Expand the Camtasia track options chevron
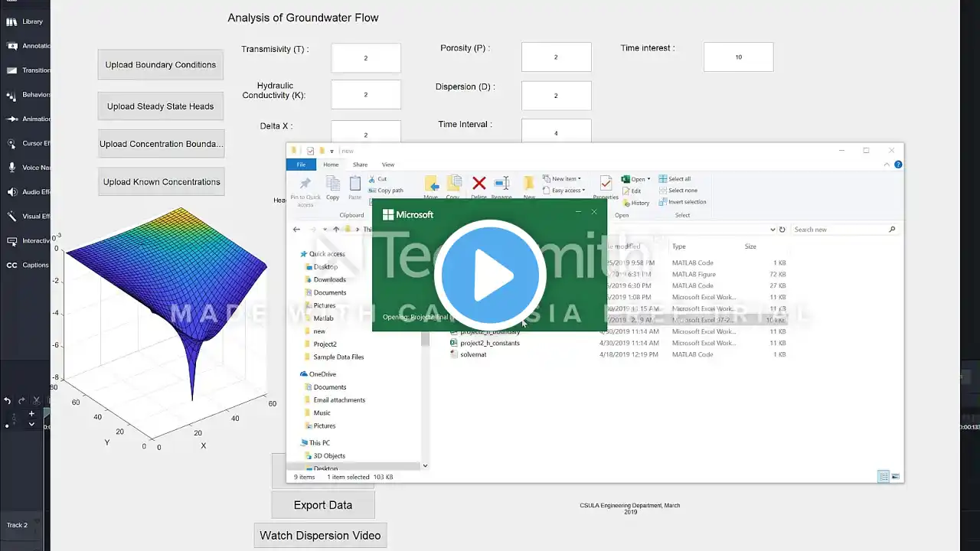The width and height of the screenshot is (980, 551). tap(31, 423)
